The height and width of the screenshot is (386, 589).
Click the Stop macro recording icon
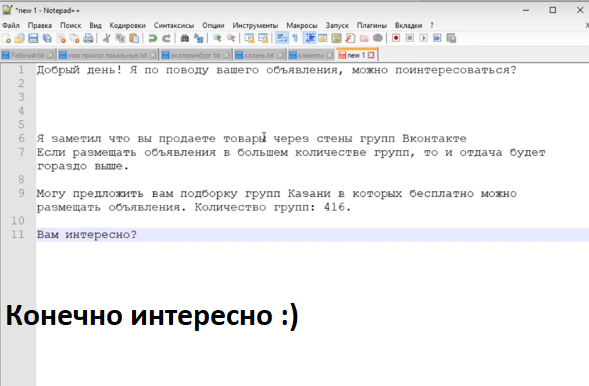[x=410, y=38]
